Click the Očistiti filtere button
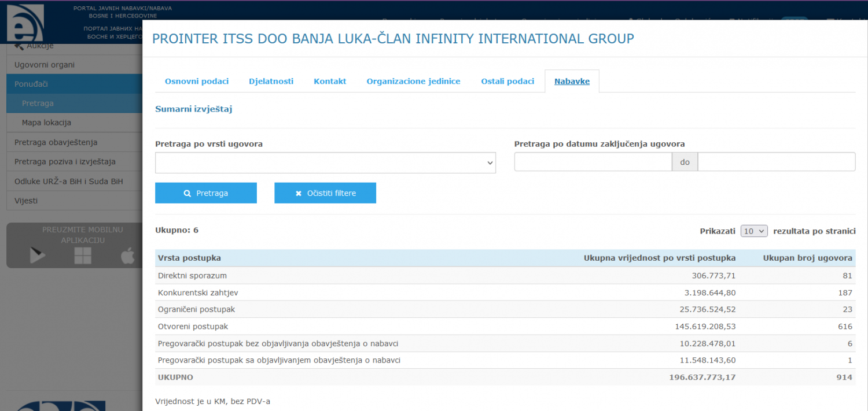Image resolution: width=868 pixels, height=411 pixels. [325, 193]
